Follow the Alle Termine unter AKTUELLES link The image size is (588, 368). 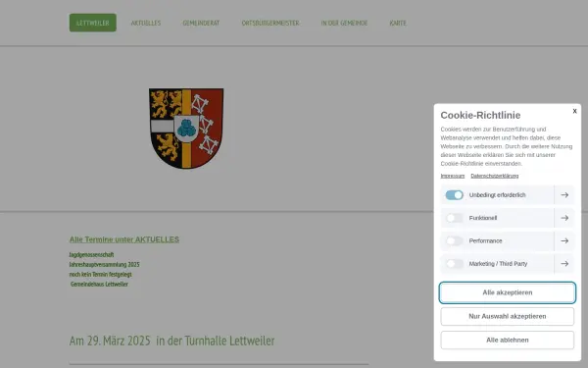click(124, 239)
